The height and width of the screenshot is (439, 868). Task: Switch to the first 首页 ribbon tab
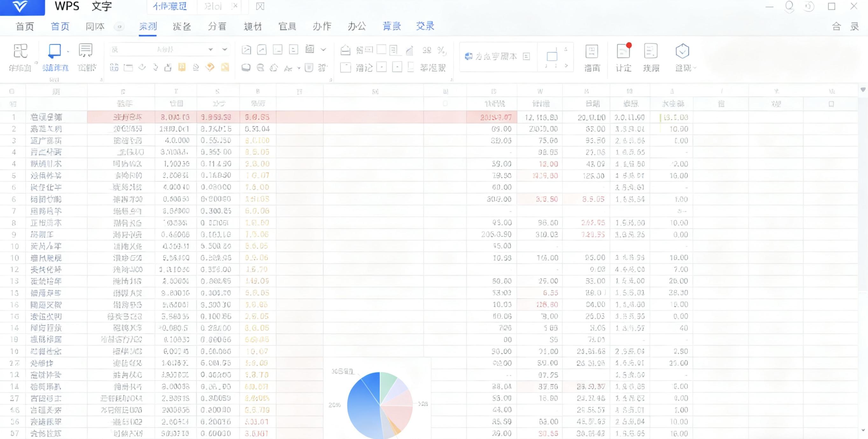click(25, 26)
